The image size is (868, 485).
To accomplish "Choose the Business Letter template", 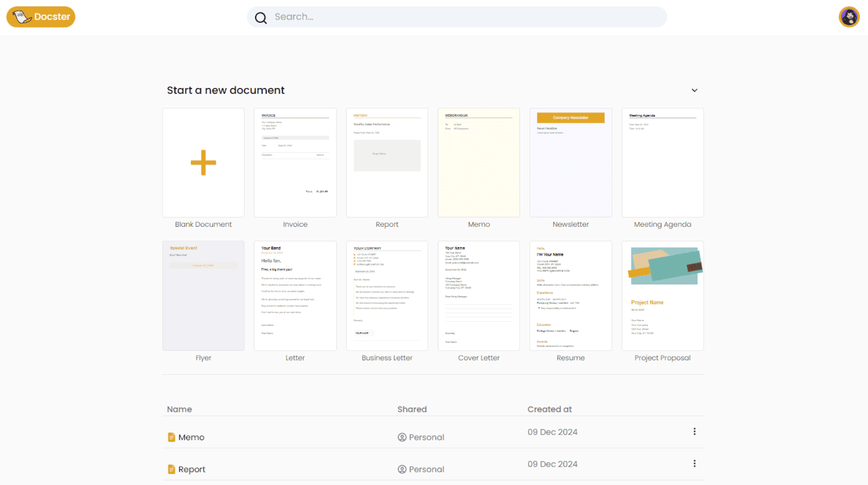I will pyautogui.click(x=387, y=296).
